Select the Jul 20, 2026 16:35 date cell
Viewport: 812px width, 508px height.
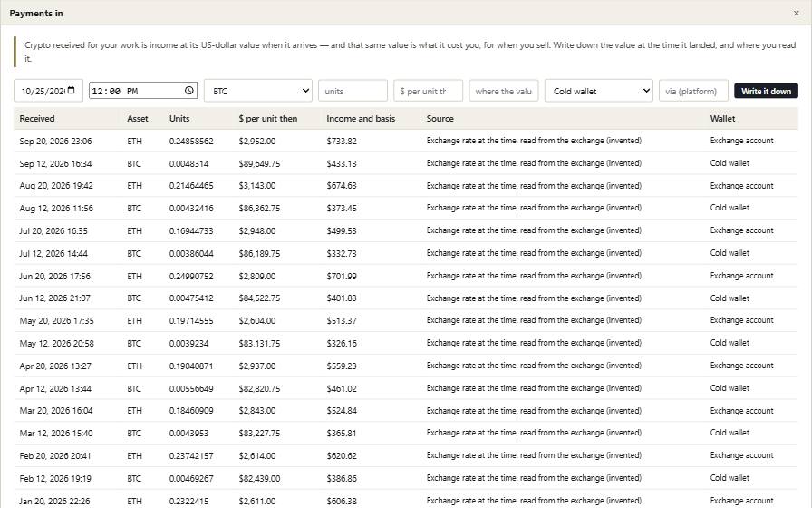tap(53, 230)
